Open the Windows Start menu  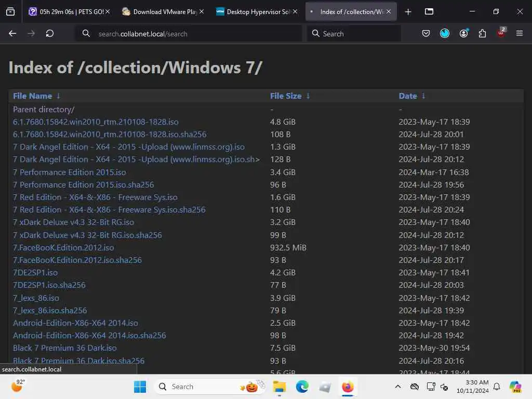point(140,387)
